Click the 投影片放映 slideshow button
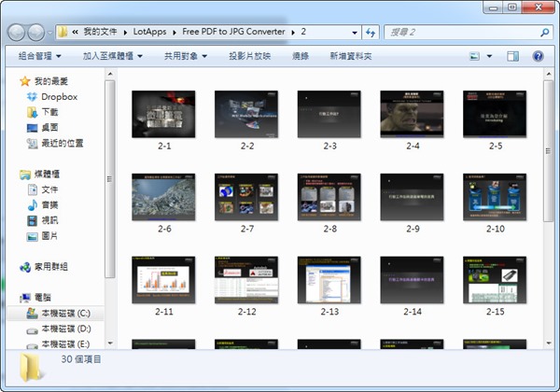 tap(249, 56)
